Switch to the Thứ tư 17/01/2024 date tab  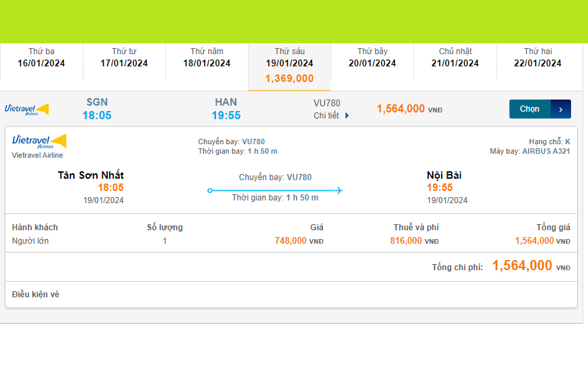coord(124,58)
